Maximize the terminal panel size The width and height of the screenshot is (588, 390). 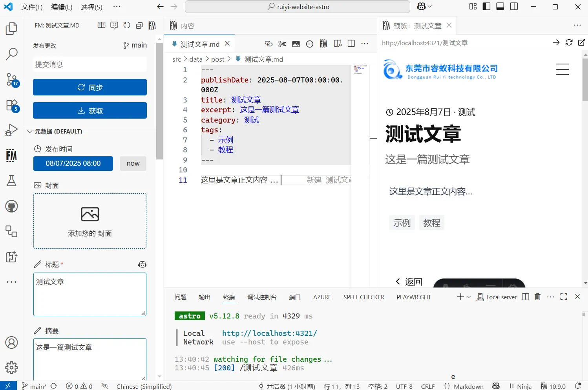tap(564, 297)
